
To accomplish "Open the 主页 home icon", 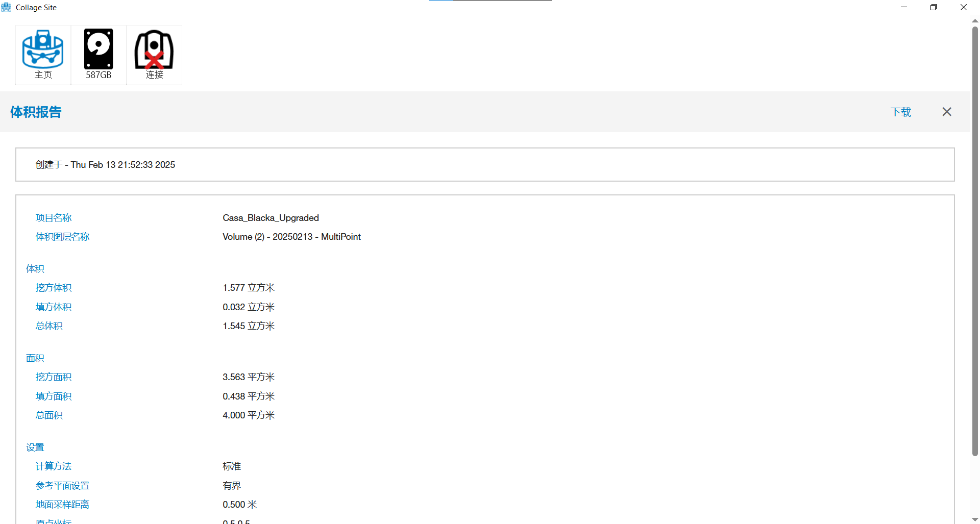I will (x=43, y=54).
